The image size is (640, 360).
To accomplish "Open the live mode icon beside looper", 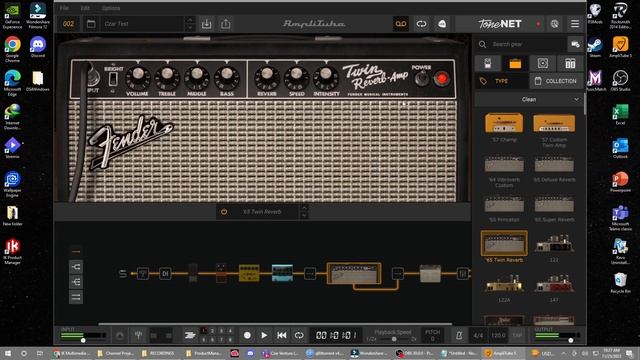I will click(x=442, y=24).
